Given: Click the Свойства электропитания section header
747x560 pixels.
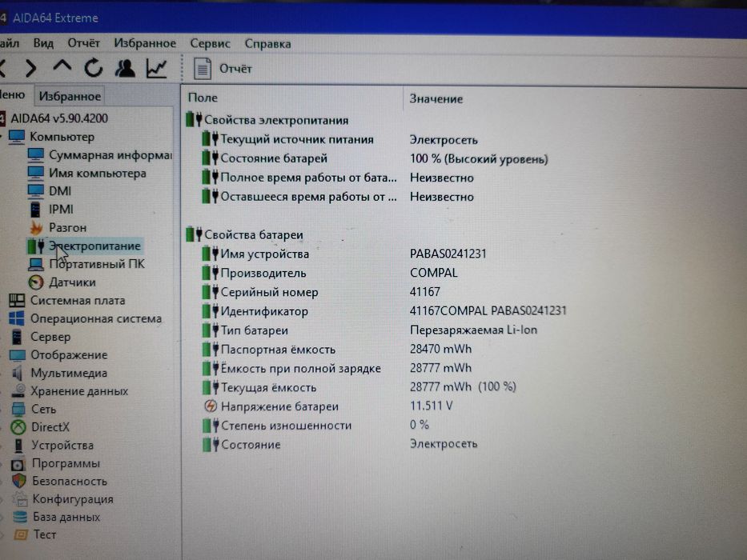Looking at the screenshot, I should click(x=276, y=120).
